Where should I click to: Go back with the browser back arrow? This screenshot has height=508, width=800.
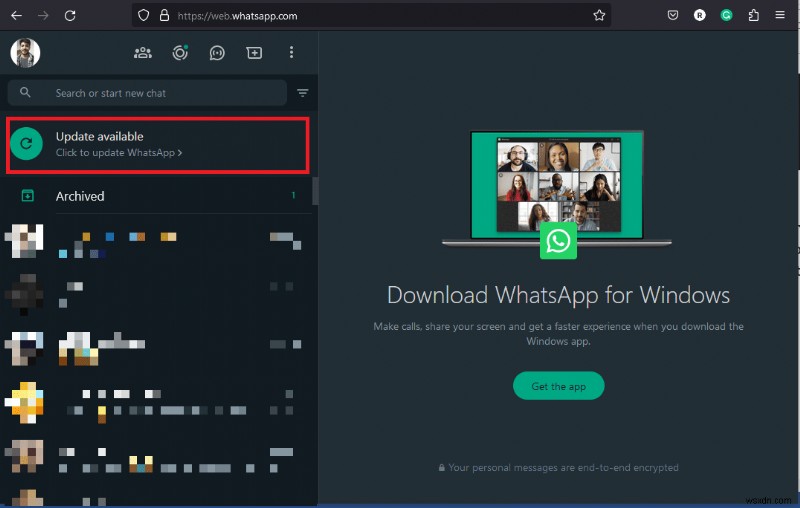click(x=16, y=16)
